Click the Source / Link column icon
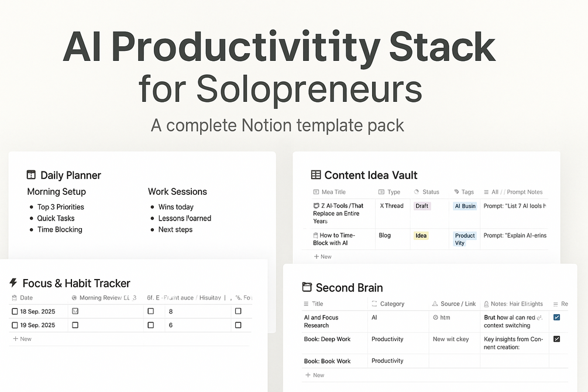This screenshot has width=588, height=392. pyautogui.click(x=435, y=304)
